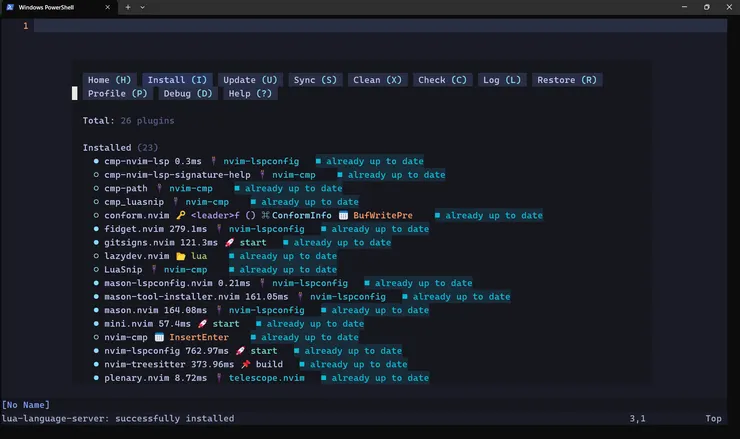Click the InsertEnter event label
Viewport: 740px width, 439px height.
coord(199,337)
